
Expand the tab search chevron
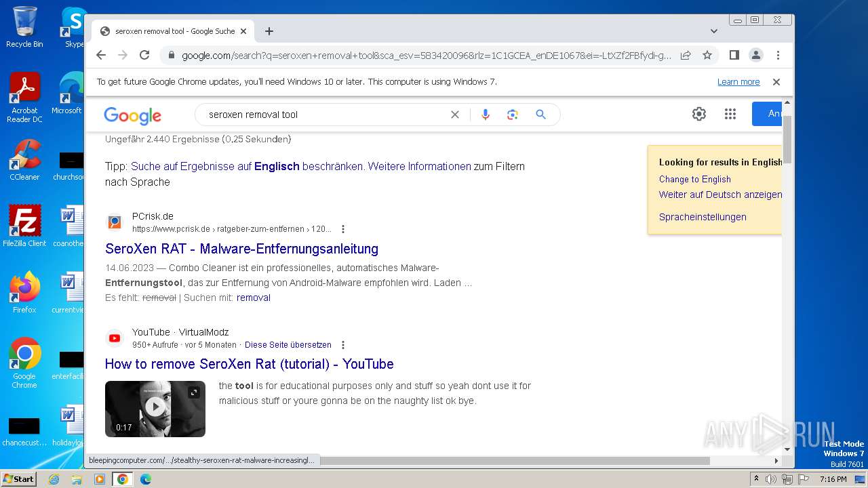click(714, 31)
